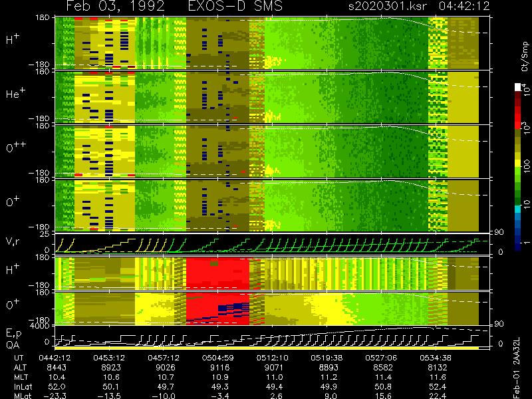Click the '25' V,r axis label
532x399 pixels.
(x=45, y=234)
